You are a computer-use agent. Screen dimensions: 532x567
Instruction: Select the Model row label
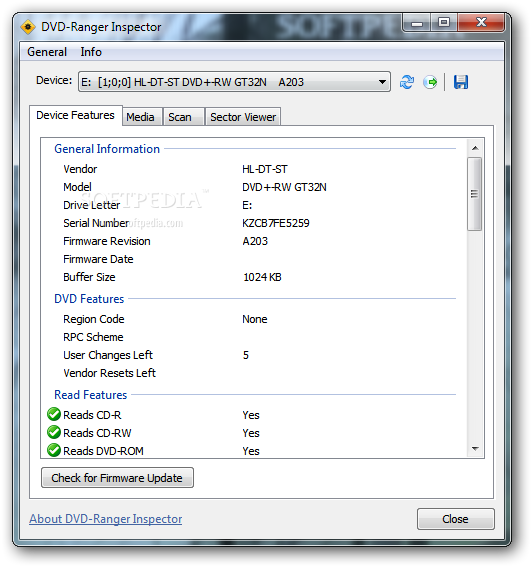(x=77, y=187)
